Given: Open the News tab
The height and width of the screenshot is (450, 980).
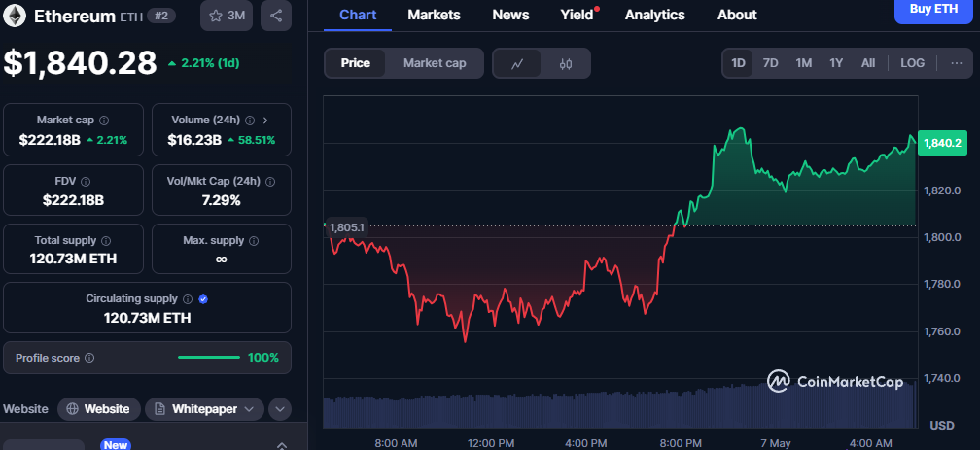Looking at the screenshot, I should point(510,15).
